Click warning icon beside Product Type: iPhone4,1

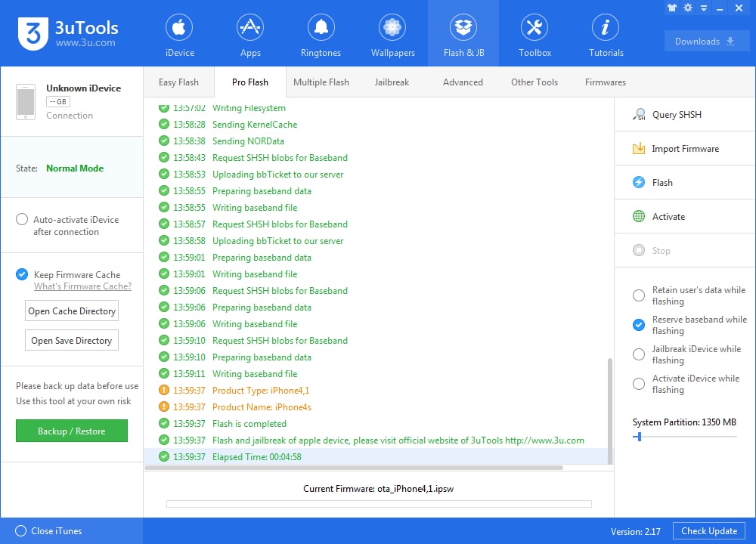pos(164,390)
